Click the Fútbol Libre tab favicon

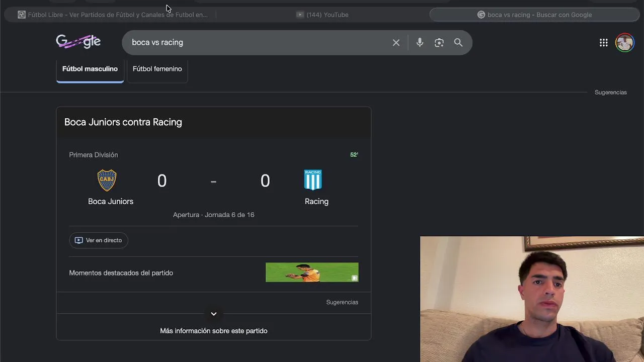[x=22, y=15]
